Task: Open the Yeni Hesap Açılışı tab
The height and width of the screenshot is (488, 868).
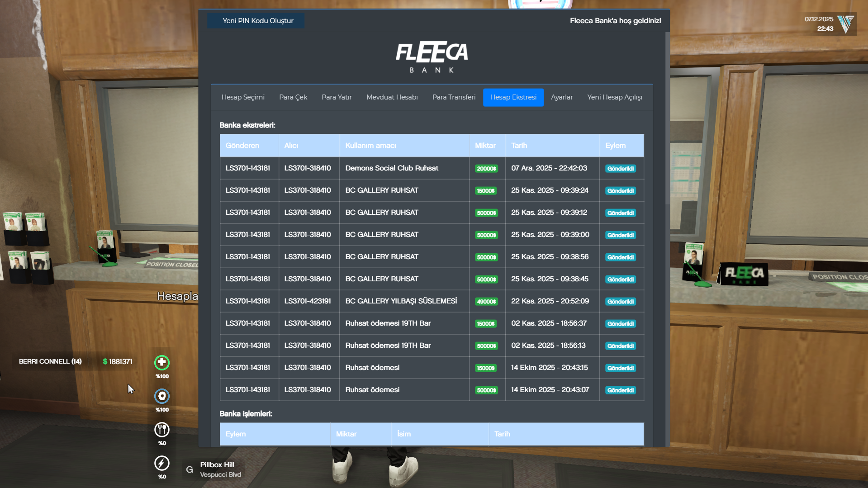Action: [615, 97]
